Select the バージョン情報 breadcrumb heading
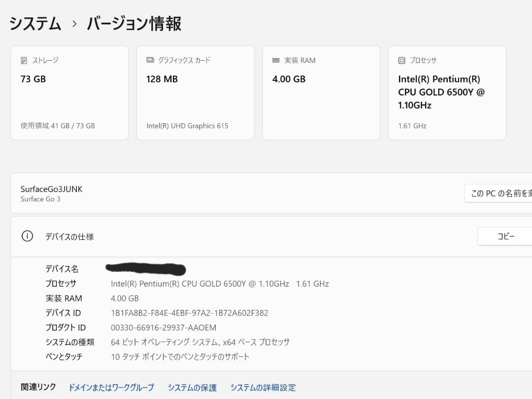Screen dimensions: 532x399 (134, 23)
